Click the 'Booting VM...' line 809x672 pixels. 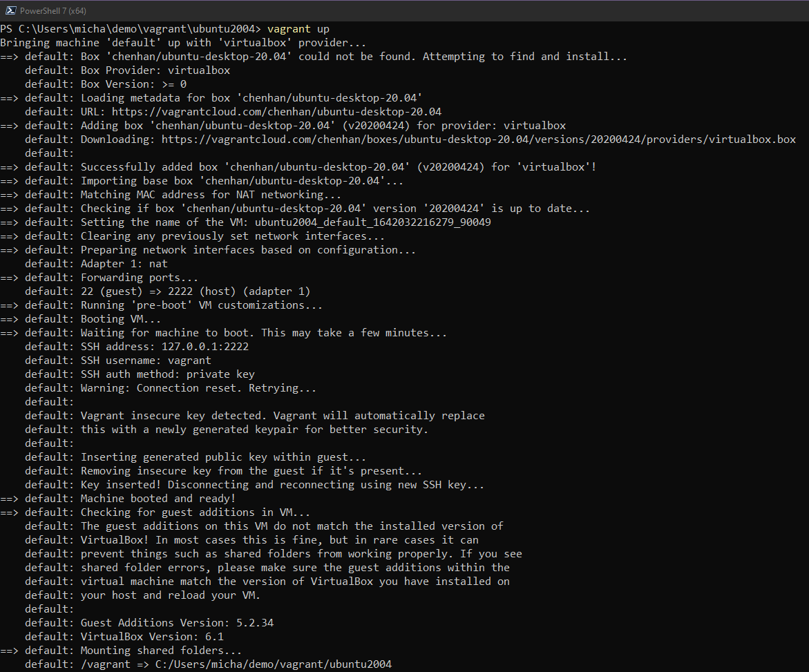click(x=121, y=319)
